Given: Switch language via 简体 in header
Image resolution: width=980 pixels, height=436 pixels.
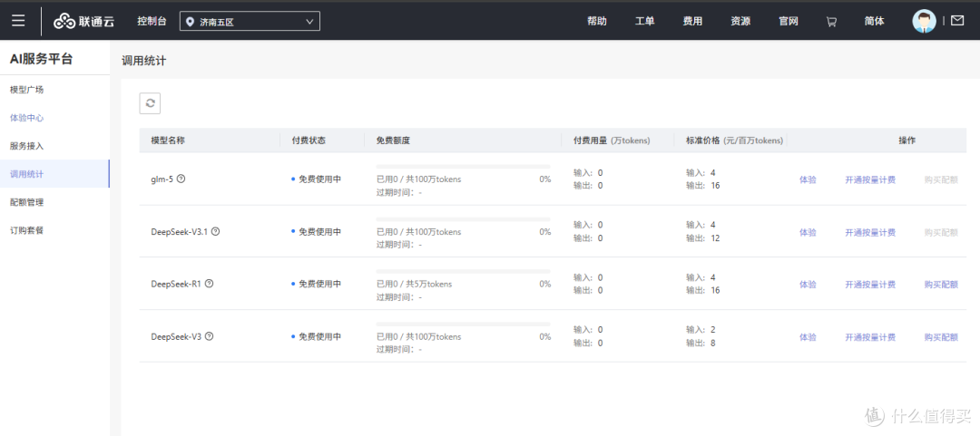Looking at the screenshot, I should click(x=874, y=21).
